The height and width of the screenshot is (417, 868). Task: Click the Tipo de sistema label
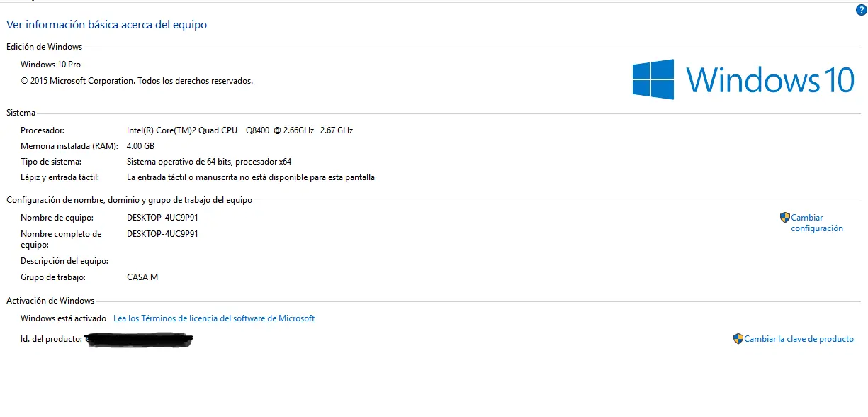[51, 162]
